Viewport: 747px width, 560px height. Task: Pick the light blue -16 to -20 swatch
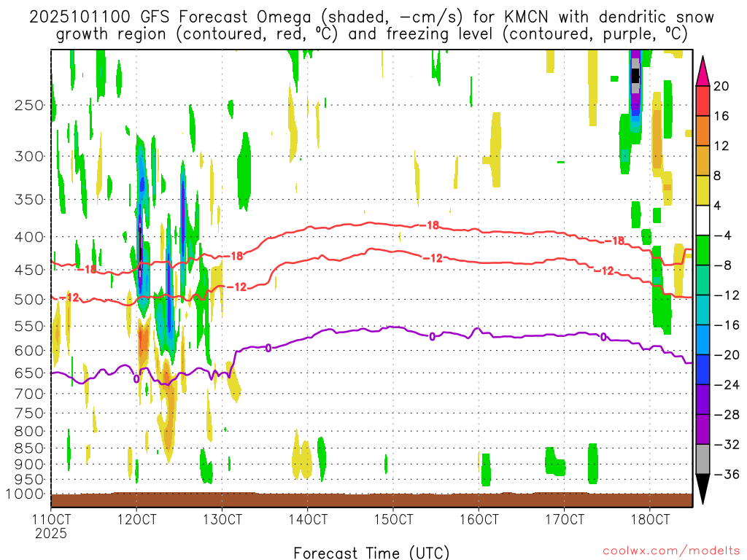point(703,340)
